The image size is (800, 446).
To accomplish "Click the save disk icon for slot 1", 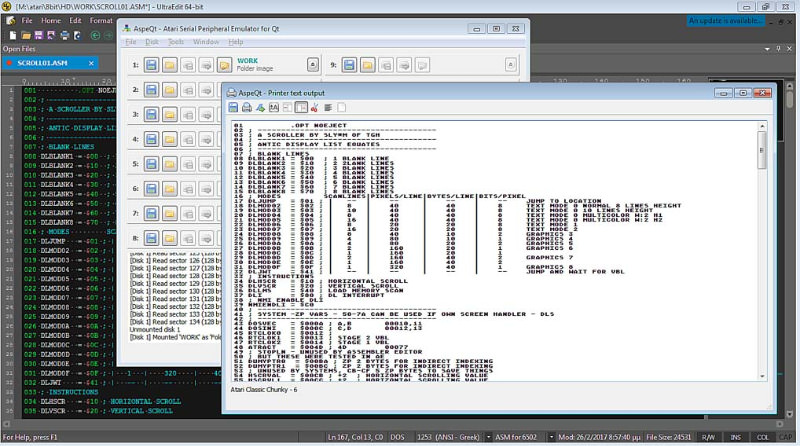I will coord(151,65).
